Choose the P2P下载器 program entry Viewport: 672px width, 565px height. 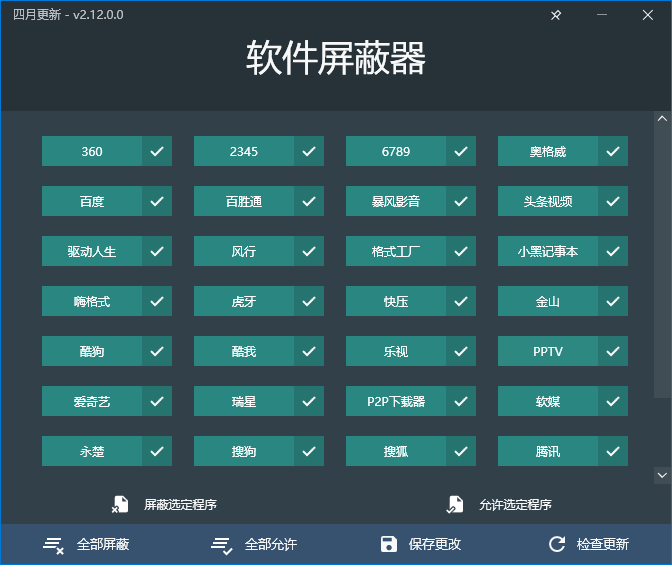(396, 402)
